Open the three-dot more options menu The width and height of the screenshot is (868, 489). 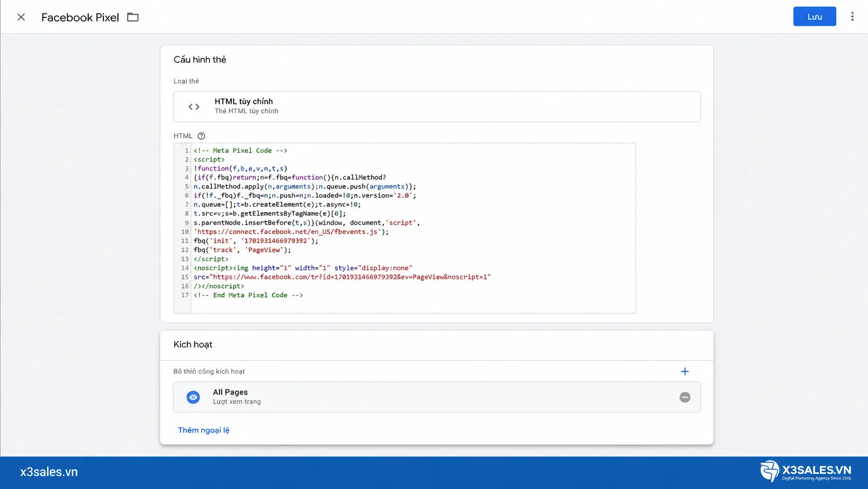point(852,17)
